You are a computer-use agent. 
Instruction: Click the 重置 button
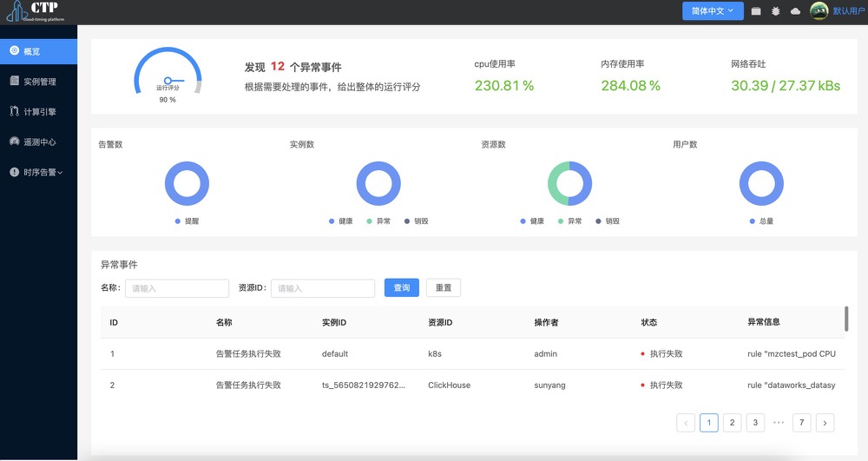click(x=444, y=287)
